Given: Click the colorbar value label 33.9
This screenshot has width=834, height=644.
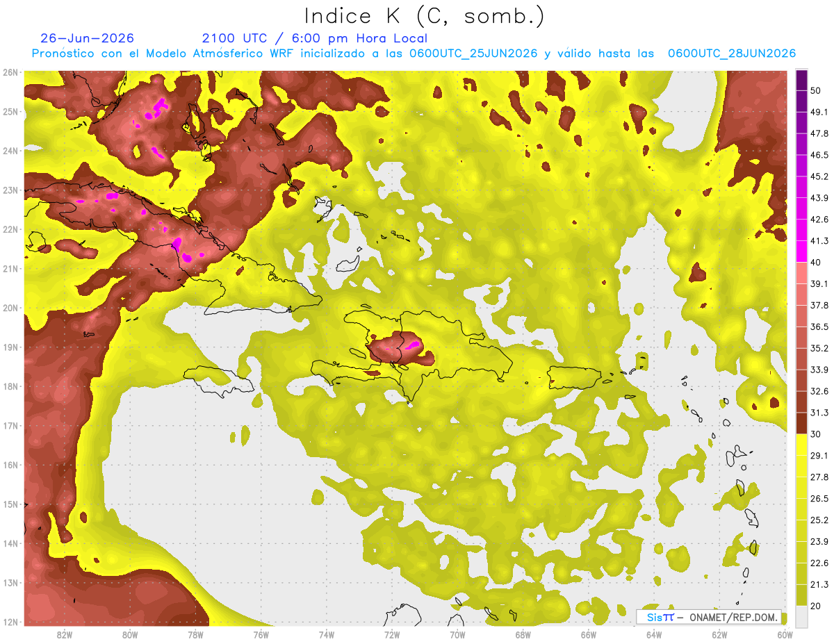Looking at the screenshot, I should click(819, 370).
